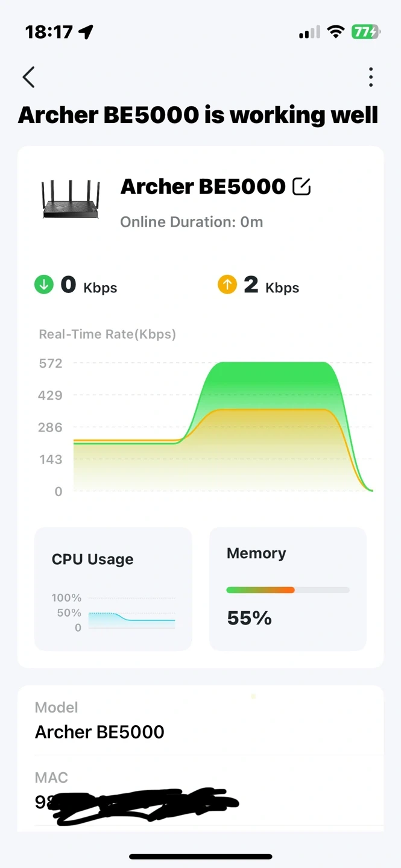Tap the green download arrow icon
The height and width of the screenshot is (868, 401).
tap(44, 285)
